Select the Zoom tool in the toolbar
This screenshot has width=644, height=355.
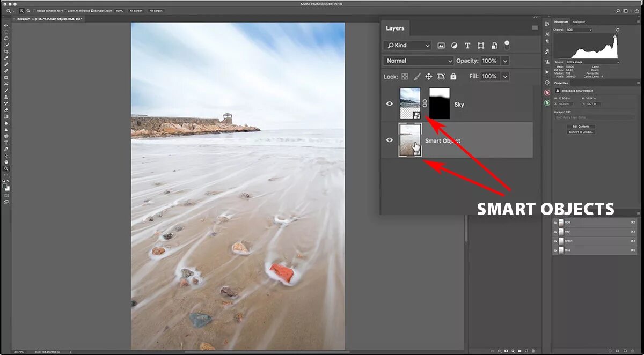pos(6,168)
